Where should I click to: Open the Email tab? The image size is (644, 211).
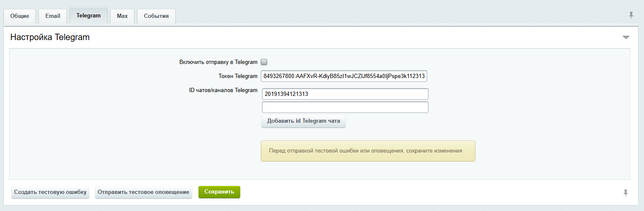(x=53, y=16)
